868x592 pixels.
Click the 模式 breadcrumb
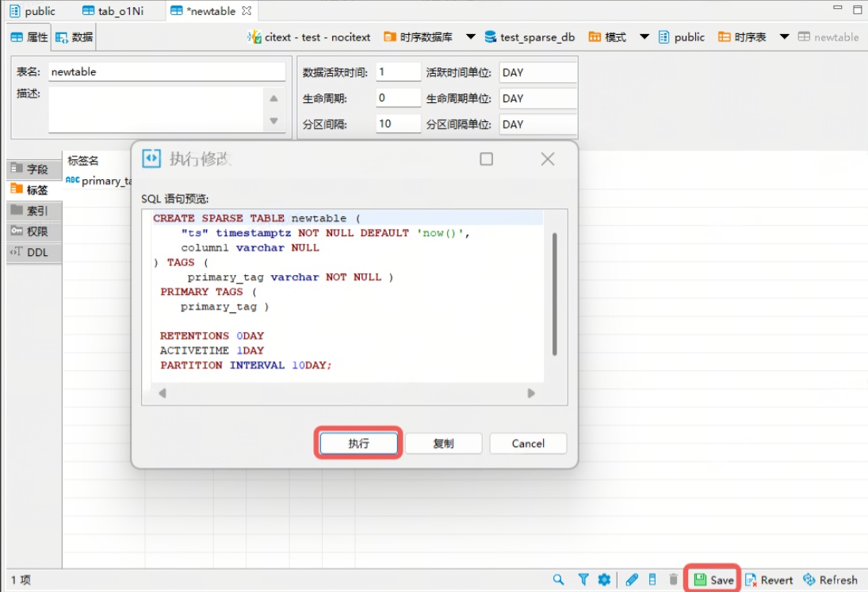tap(607, 37)
